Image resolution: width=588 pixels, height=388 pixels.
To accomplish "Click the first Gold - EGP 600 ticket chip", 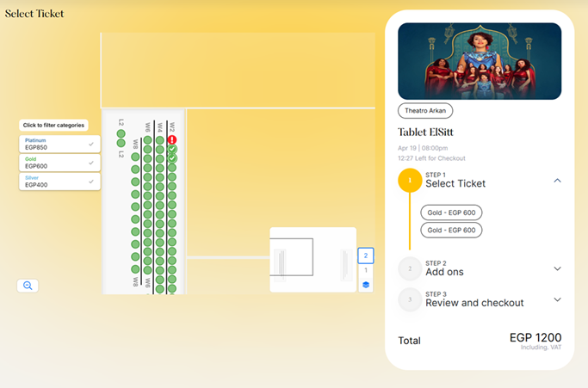I will click(x=451, y=212).
